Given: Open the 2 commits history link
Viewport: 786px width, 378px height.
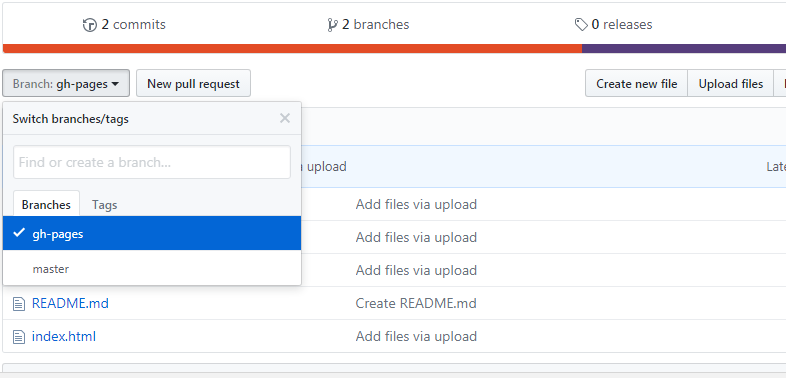Looking at the screenshot, I should [124, 25].
